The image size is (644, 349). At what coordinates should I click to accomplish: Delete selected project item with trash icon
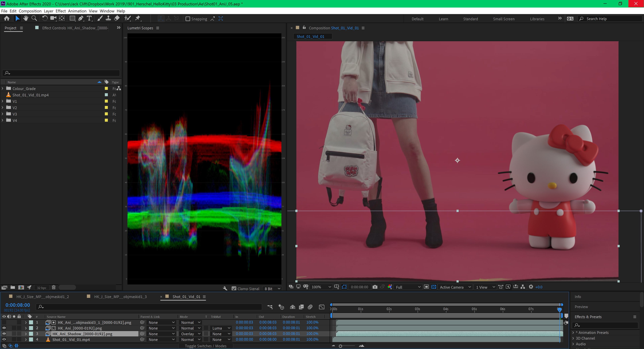coord(53,287)
